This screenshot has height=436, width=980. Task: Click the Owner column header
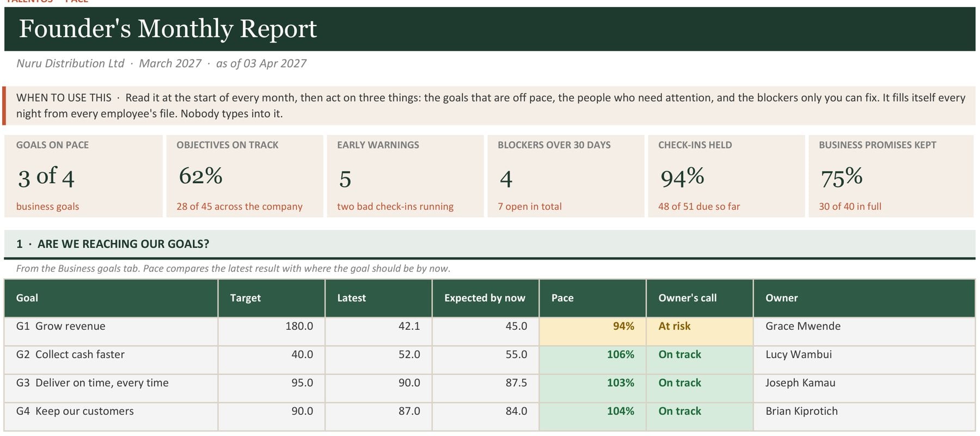pos(864,298)
